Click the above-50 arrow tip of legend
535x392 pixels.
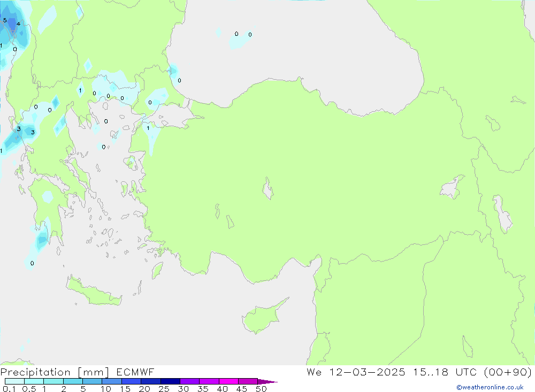pos(267,382)
